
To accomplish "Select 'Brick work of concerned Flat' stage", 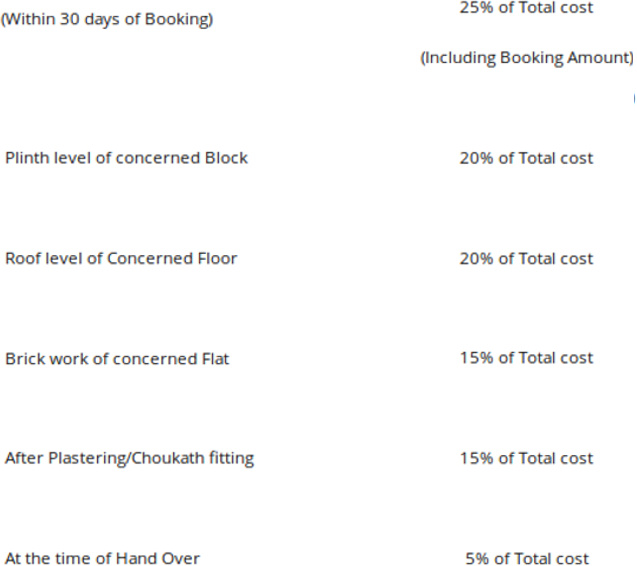I will [117, 358].
